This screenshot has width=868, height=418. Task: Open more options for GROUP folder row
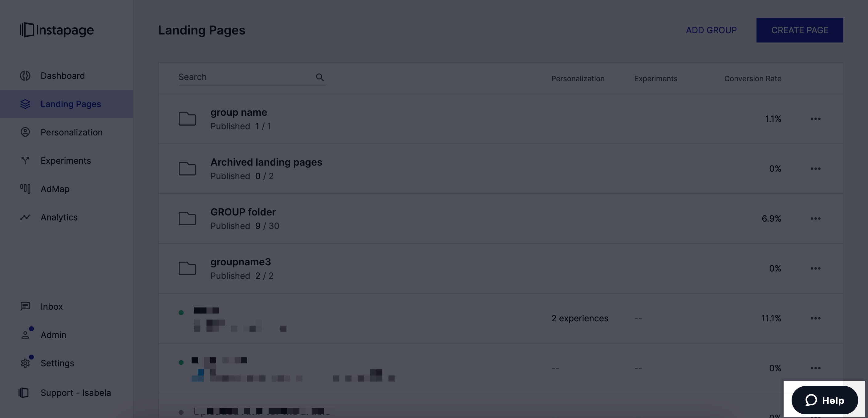coord(815,219)
